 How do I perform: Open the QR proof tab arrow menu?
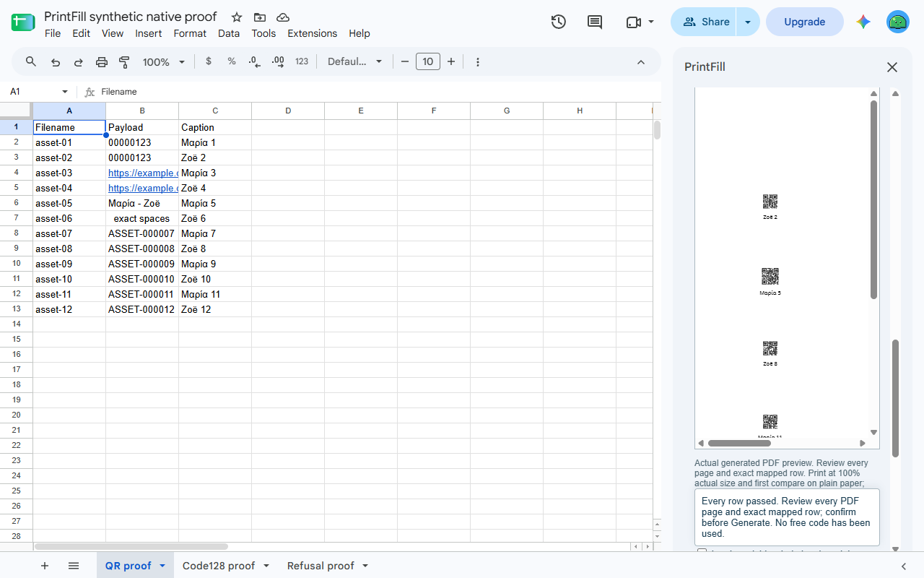click(x=162, y=566)
